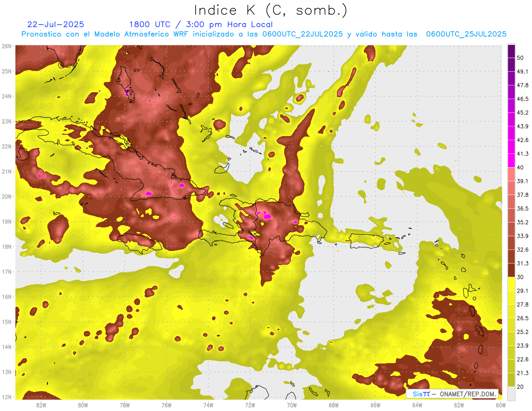This screenshot has width=532, height=411.
Task: Click the '23N' latitude label
Action: click(x=7, y=121)
